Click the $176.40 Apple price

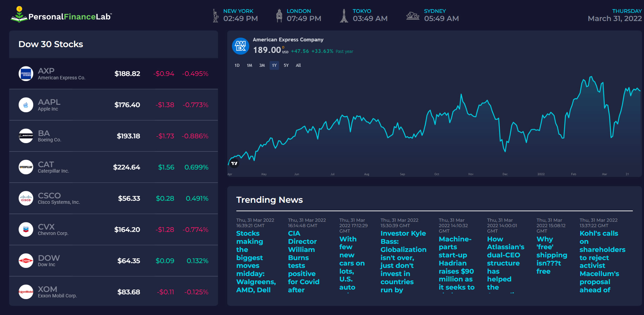tap(127, 105)
